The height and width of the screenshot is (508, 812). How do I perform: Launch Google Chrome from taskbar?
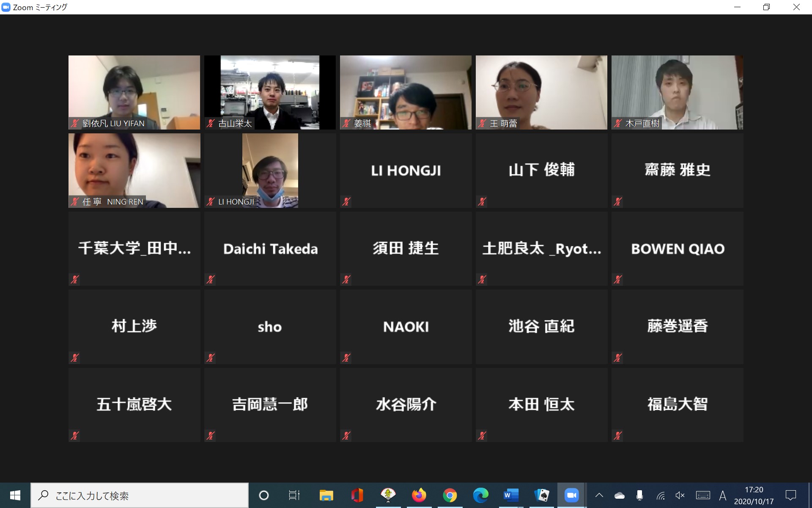[x=450, y=495]
